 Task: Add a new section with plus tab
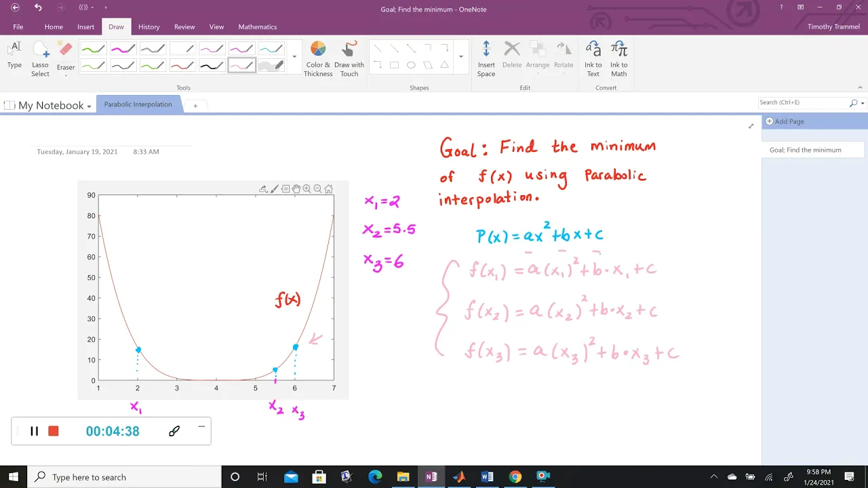point(195,106)
